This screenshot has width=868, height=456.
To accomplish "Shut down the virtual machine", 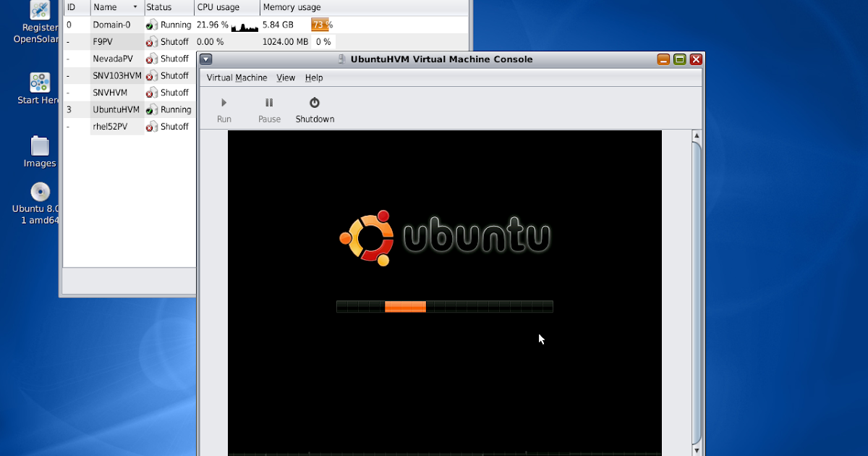I will coord(315,111).
